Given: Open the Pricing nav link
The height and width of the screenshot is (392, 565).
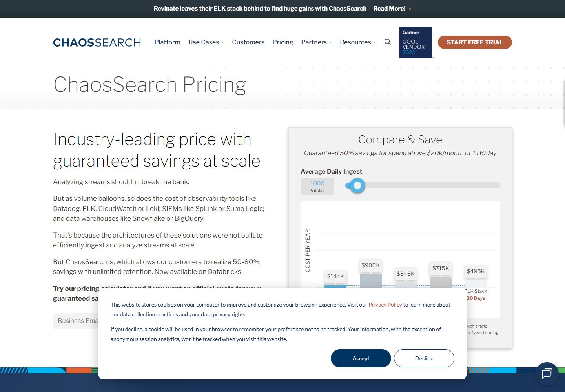Looking at the screenshot, I should [283, 42].
